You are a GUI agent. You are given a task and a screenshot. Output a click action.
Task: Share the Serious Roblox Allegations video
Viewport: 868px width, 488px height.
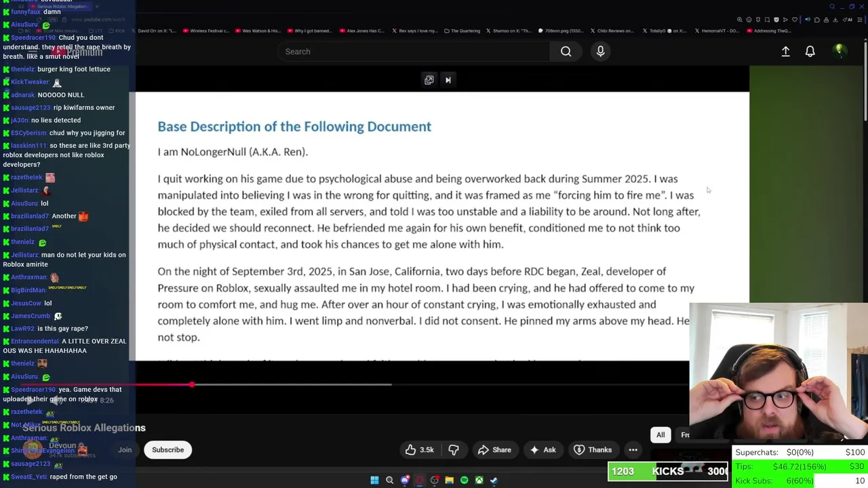point(494,449)
